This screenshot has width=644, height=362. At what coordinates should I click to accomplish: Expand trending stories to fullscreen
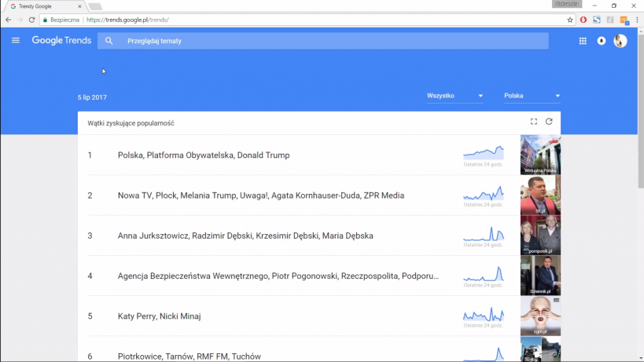(533, 122)
